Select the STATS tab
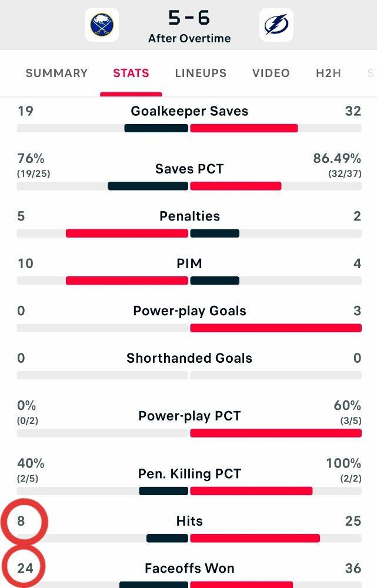 coord(131,73)
